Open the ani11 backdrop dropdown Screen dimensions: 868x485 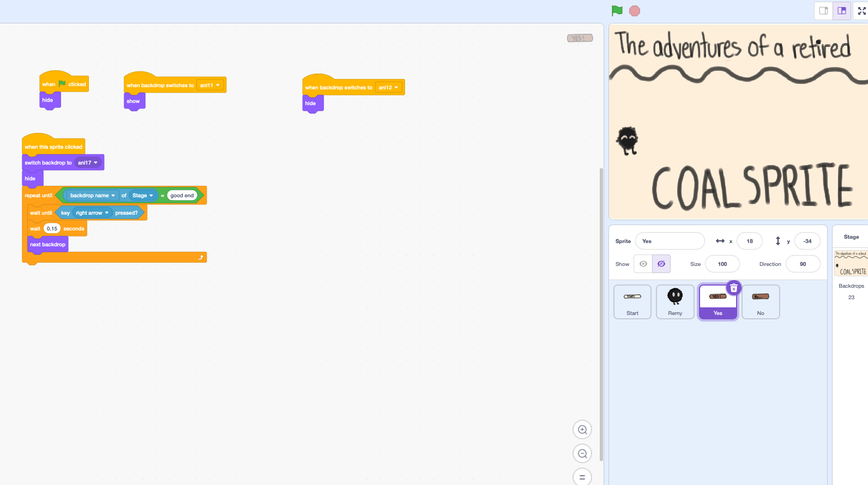[x=210, y=85]
